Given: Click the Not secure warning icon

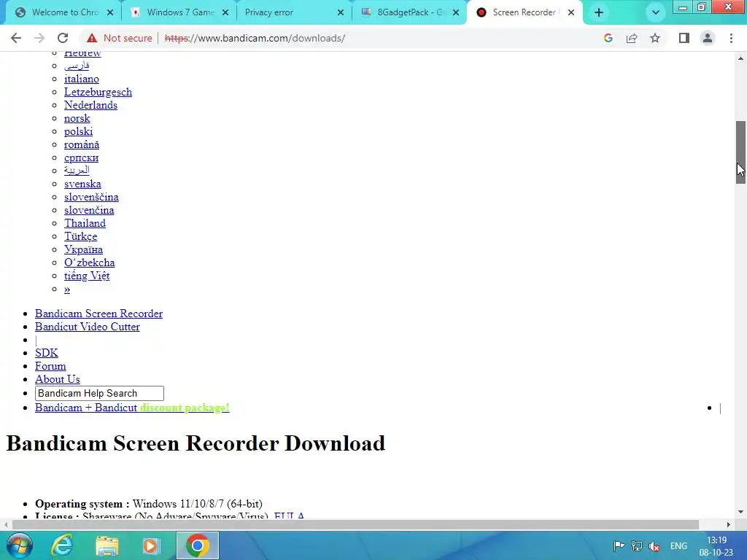Looking at the screenshot, I should coord(91,38).
